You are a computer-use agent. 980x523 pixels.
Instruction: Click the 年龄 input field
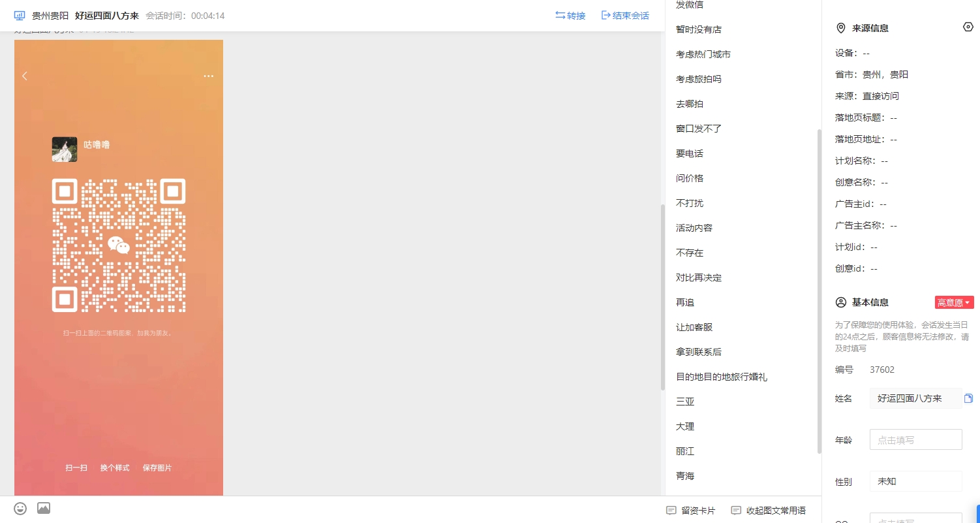915,439
